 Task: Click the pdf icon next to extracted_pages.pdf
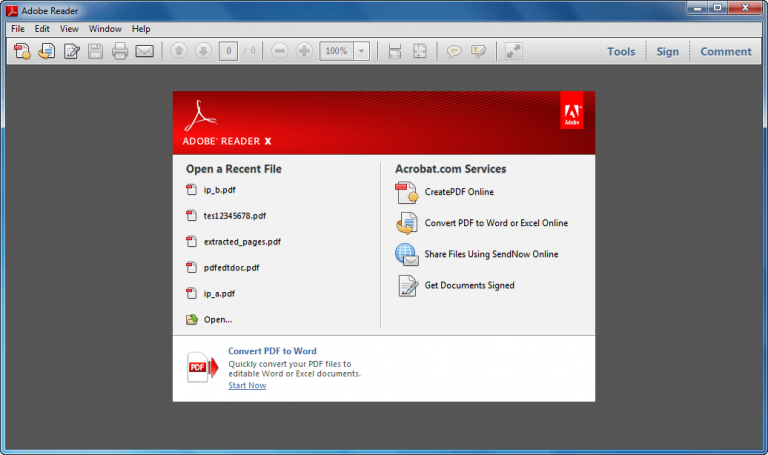[192, 241]
